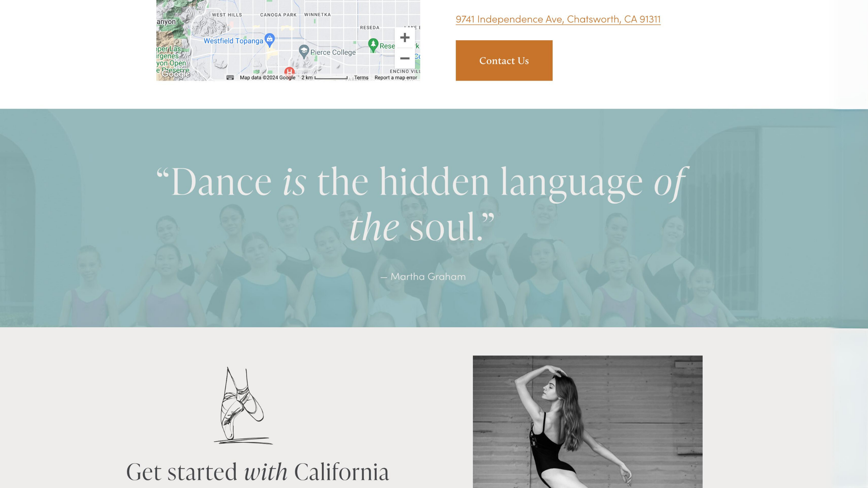868x488 pixels.
Task: Open the map Terms link
Action: 361,77
